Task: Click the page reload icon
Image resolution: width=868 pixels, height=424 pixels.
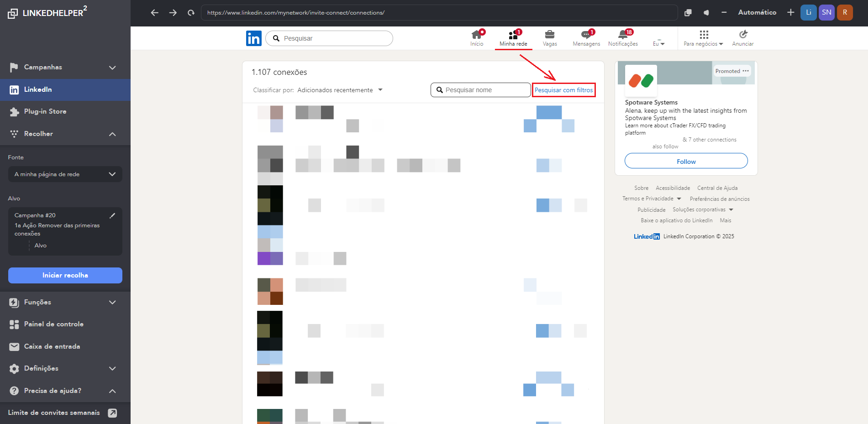Action: click(x=191, y=13)
